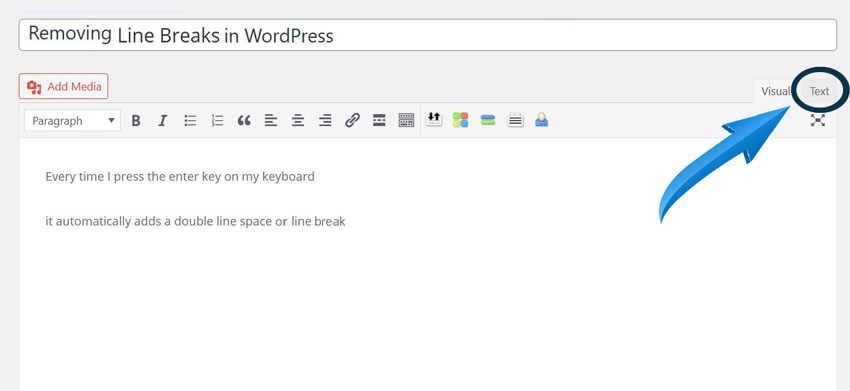Switch to the Text editor tab
This screenshot has height=391, width=850.
point(819,91)
